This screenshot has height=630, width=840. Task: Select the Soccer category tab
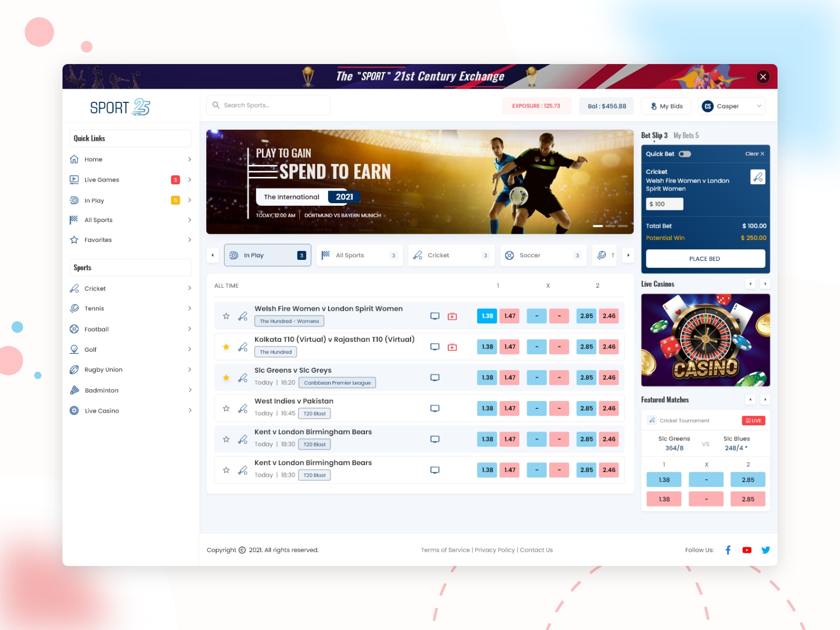[x=543, y=255]
